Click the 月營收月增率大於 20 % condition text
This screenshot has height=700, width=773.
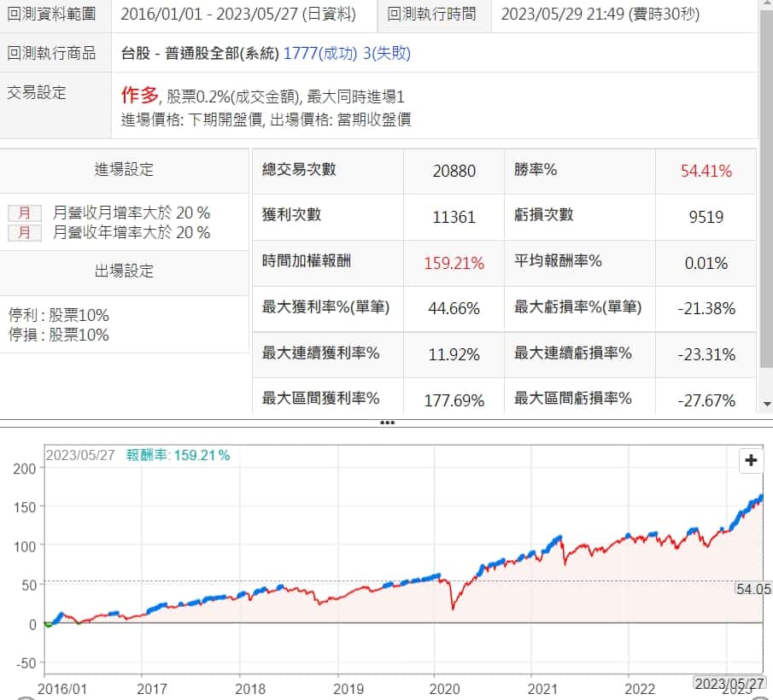(131, 213)
